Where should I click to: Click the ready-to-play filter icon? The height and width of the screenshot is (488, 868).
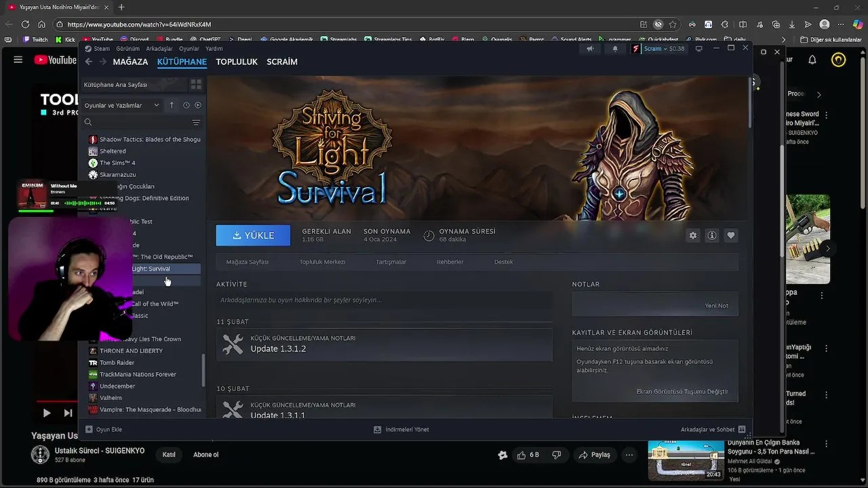click(x=198, y=105)
